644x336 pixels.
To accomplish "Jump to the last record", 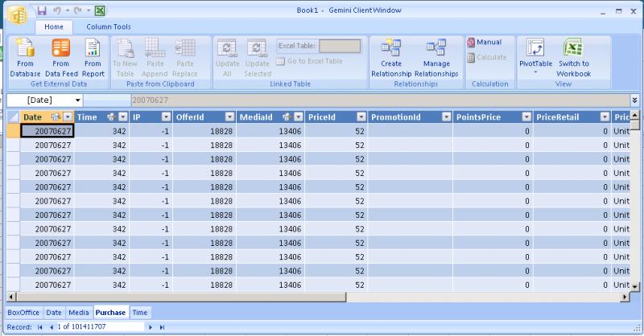I will pos(162,327).
